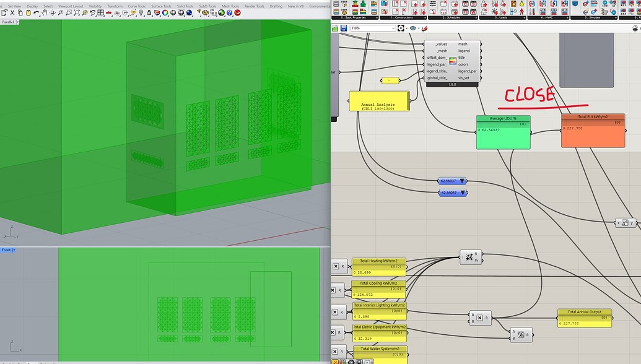Click the Undo arrow icon in Rhino's toolbar
Viewport: 641px width, 364px height.
tap(35, 13)
